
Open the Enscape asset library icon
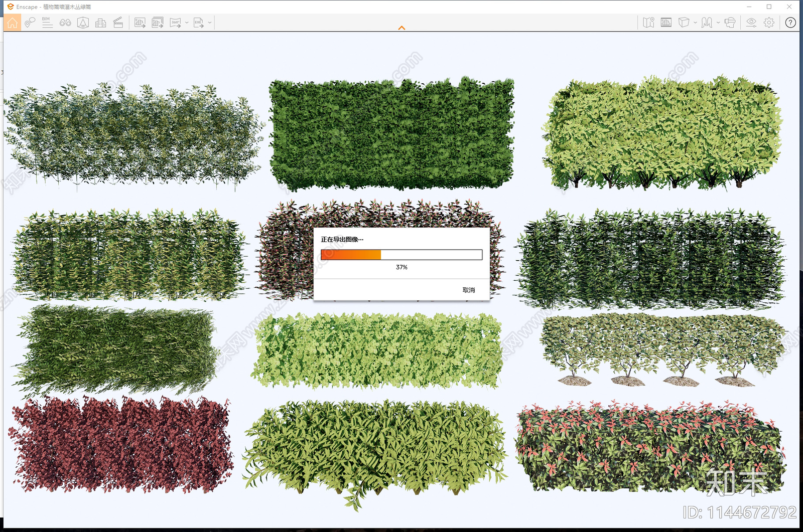pos(83,23)
